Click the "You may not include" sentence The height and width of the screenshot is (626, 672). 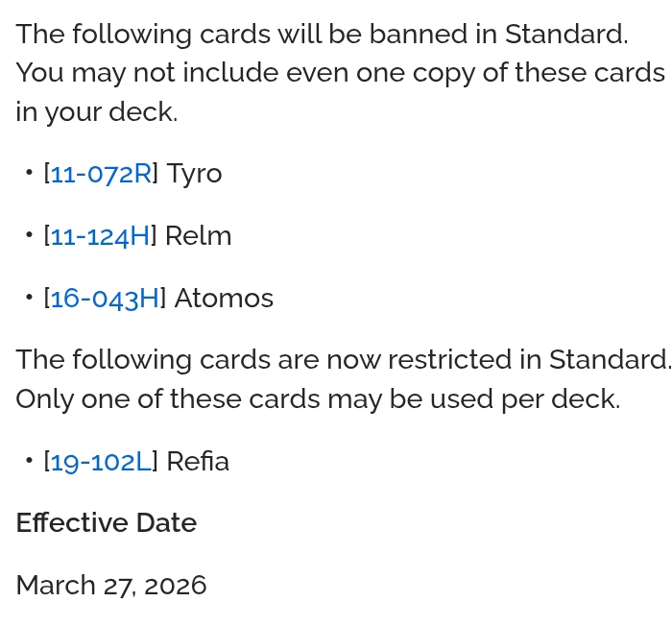click(x=340, y=73)
